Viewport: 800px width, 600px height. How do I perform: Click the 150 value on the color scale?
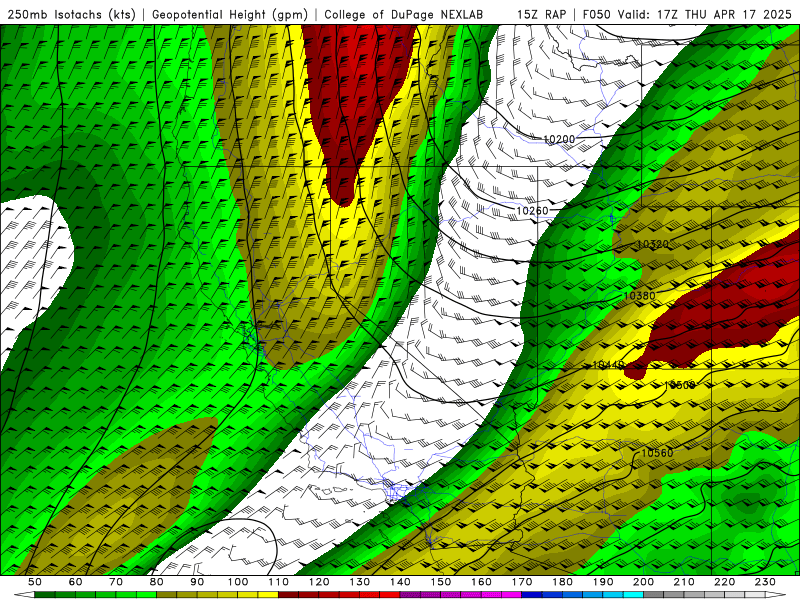[441, 582]
